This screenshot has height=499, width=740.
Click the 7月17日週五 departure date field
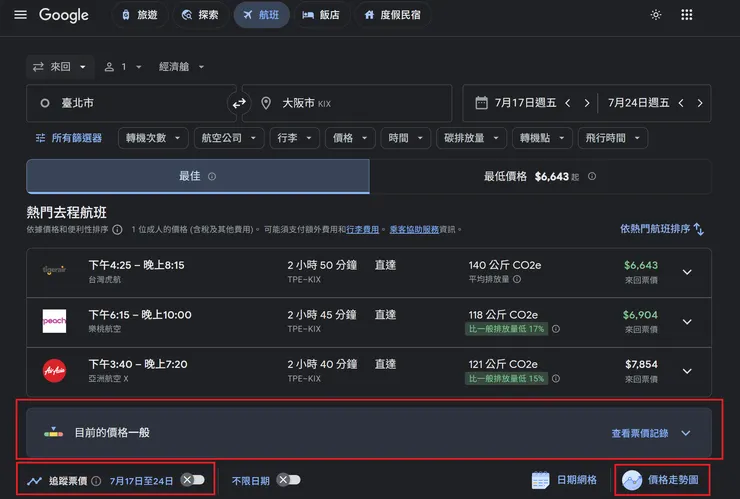pyautogui.click(x=525, y=103)
